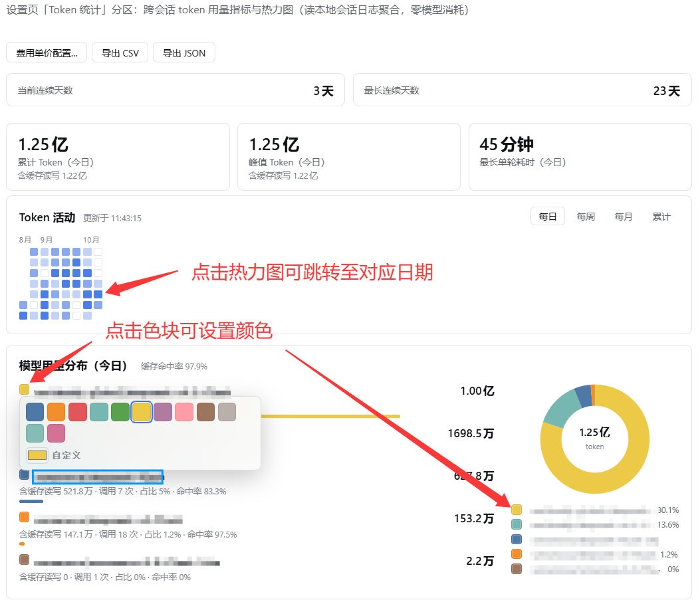Click the 2.2 万 usage value
700x608 pixels.
coord(481,561)
